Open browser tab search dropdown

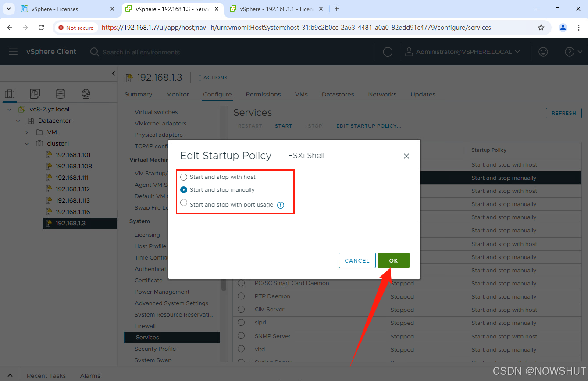8,9
